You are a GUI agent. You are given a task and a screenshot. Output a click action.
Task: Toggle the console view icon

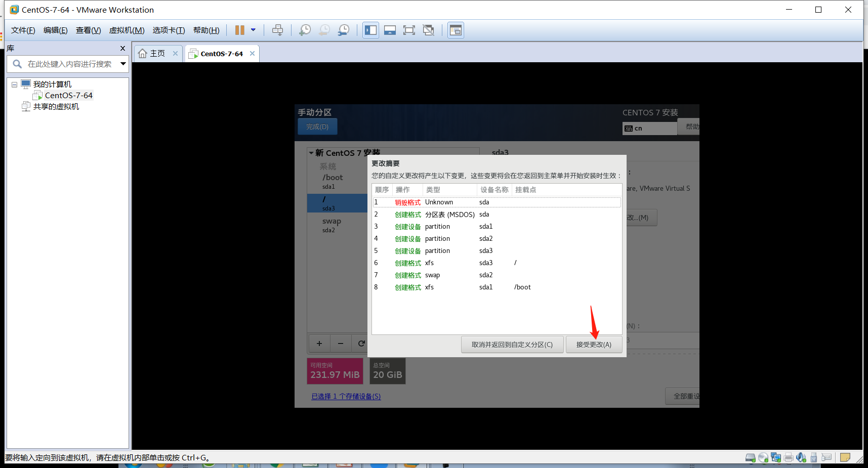(456, 30)
